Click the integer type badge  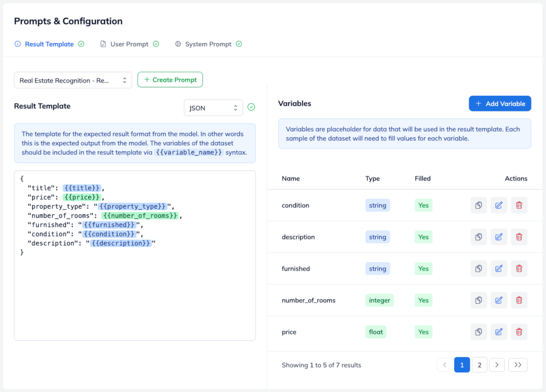click(x=379, y=300)
